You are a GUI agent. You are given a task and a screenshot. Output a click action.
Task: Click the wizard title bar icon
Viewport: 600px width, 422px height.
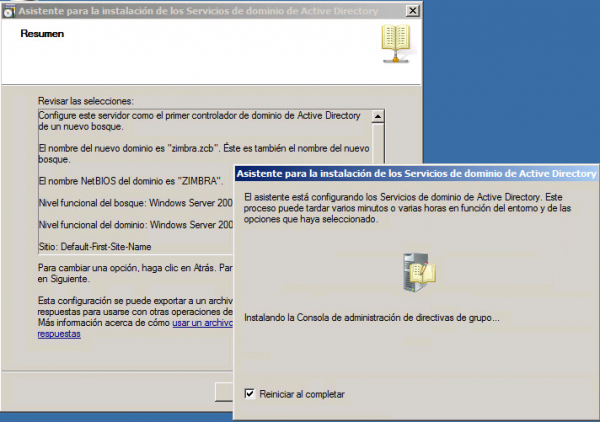(9, 11)
